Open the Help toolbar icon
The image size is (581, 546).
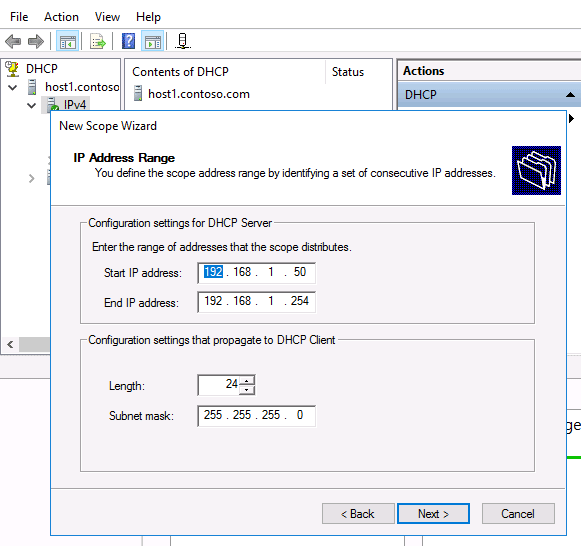tap(128, 41)
